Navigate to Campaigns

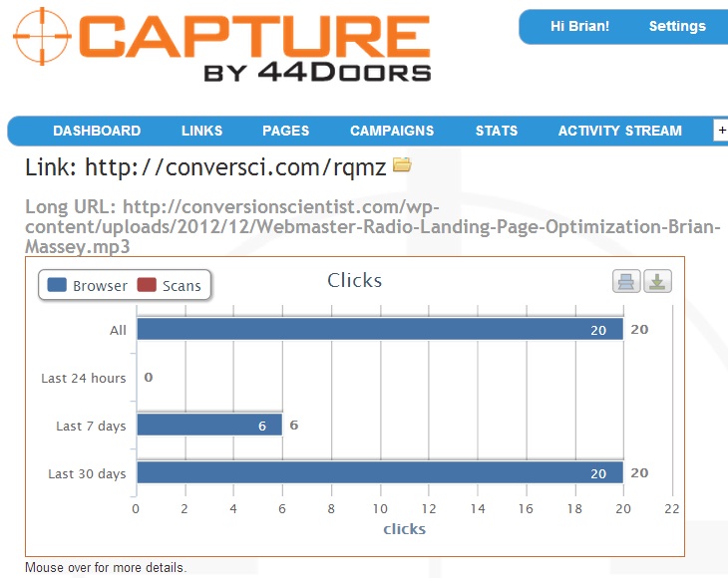392,131
